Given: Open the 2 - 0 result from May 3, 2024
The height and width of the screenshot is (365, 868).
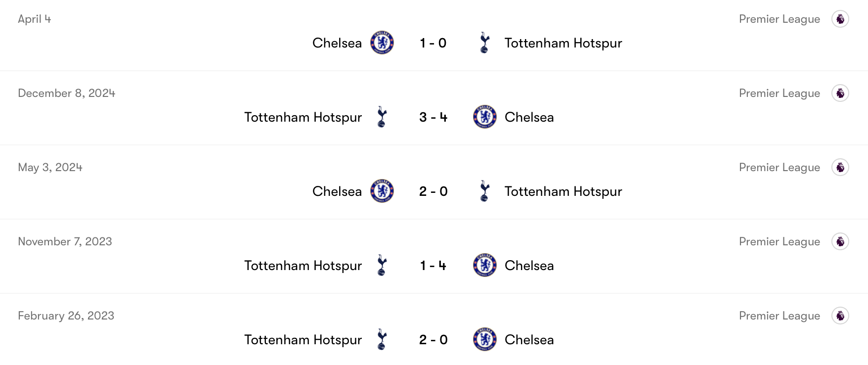Looking at the screenshot, I should pyautogui.click(x=433, y=191).
